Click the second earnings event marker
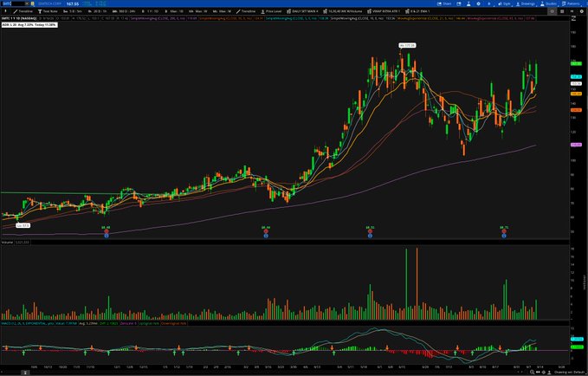The image size is (588, 376). point(266,233)
